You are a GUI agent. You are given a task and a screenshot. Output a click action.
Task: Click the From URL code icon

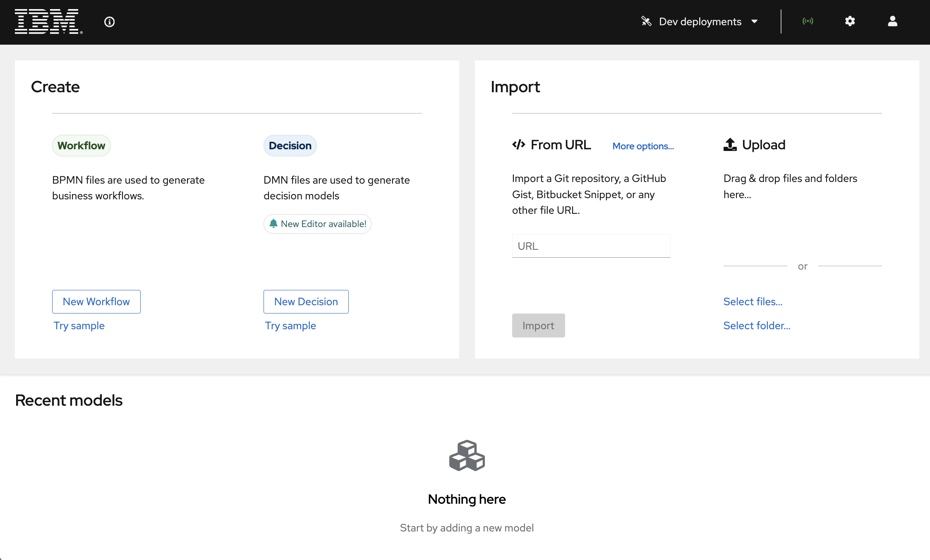tap(519, 145)
